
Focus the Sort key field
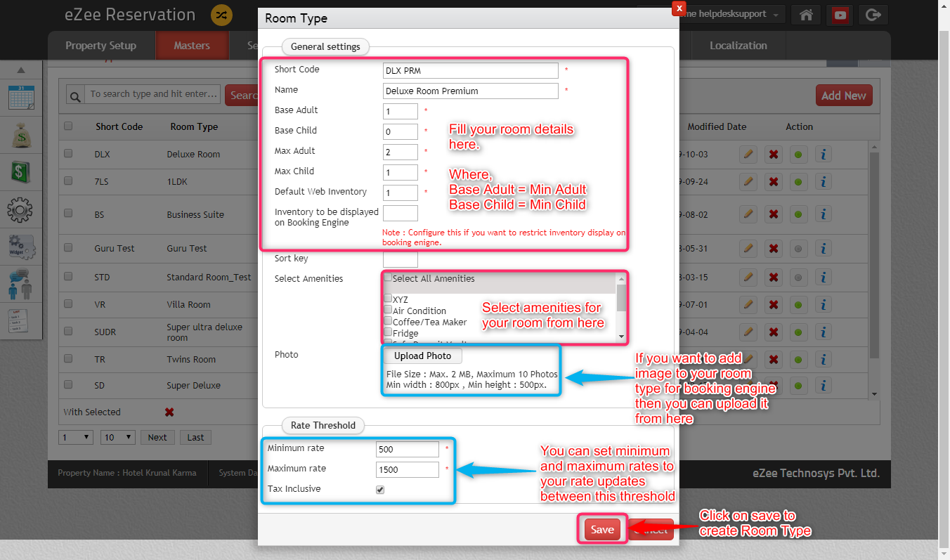401,259
